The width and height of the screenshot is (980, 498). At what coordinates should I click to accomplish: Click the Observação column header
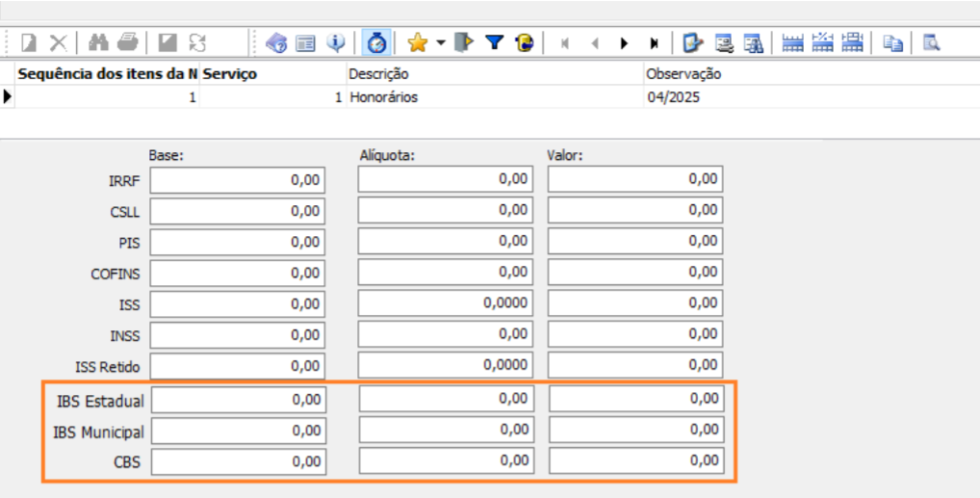click(683, 73)
